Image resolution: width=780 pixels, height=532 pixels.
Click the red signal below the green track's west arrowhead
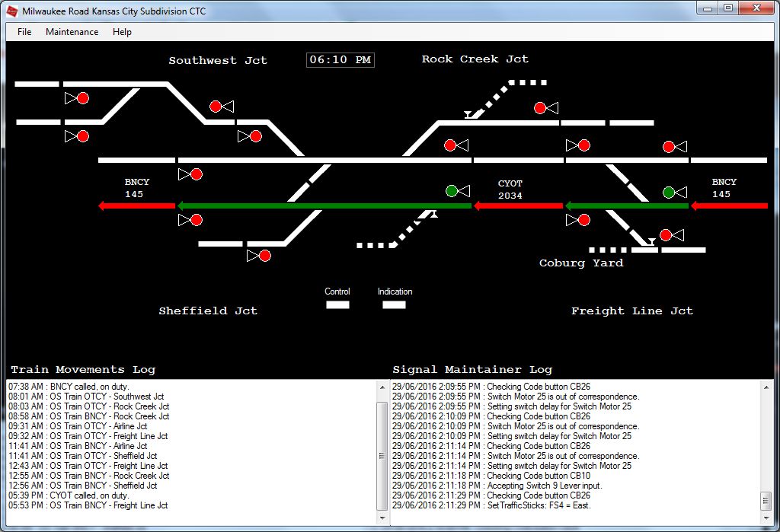197,220
